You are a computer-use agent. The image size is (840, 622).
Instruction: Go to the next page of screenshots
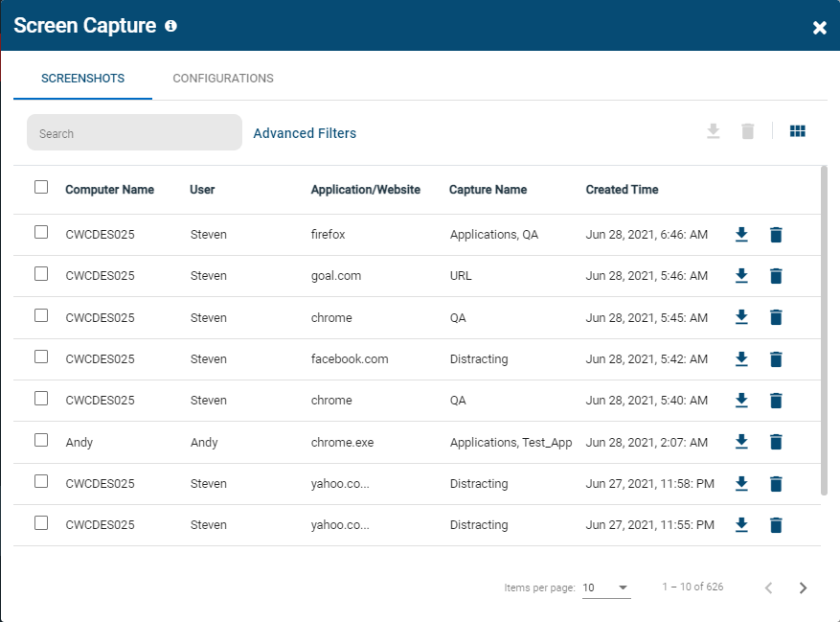(803, 587)
